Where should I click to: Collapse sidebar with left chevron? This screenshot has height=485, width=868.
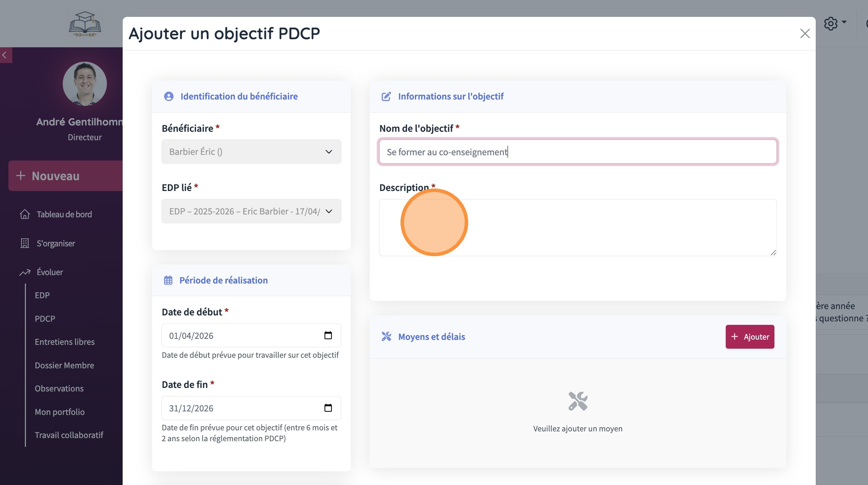(x=5, y=55)
